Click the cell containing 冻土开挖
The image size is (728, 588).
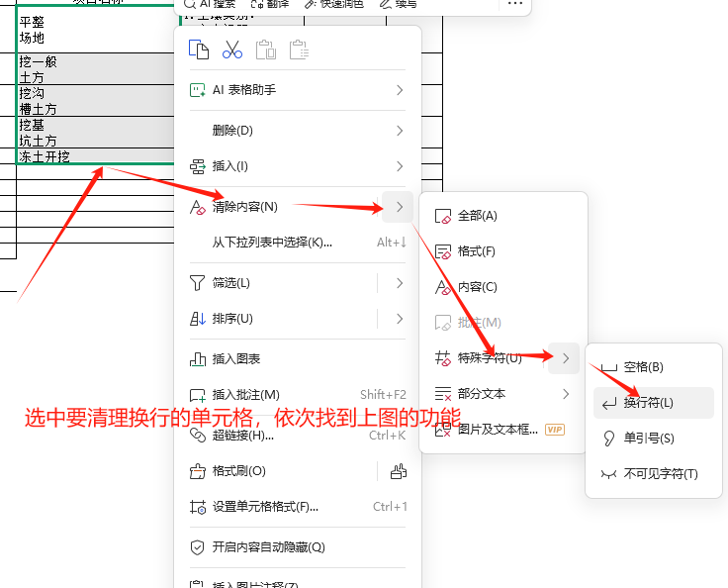59,156
